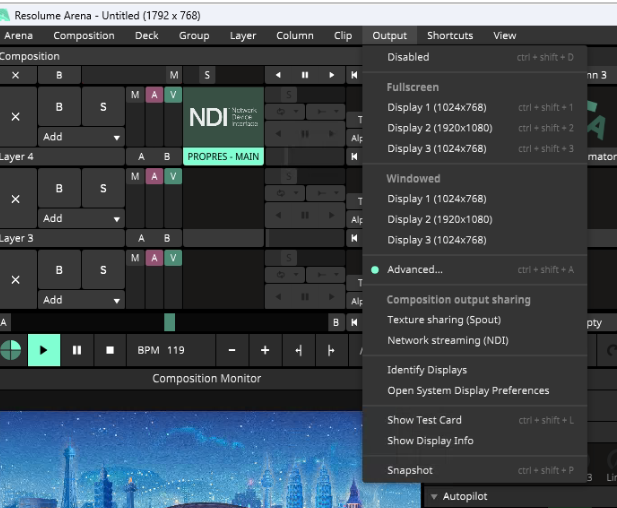
Task: Toggle bypass B on Layer 3
Action: click(59, 270)
